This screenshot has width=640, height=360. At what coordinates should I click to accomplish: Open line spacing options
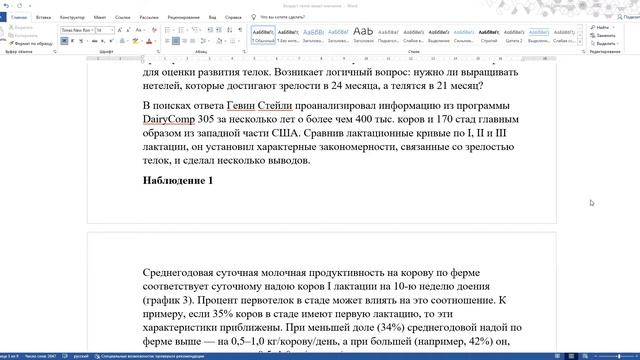(x=204, y=41)
